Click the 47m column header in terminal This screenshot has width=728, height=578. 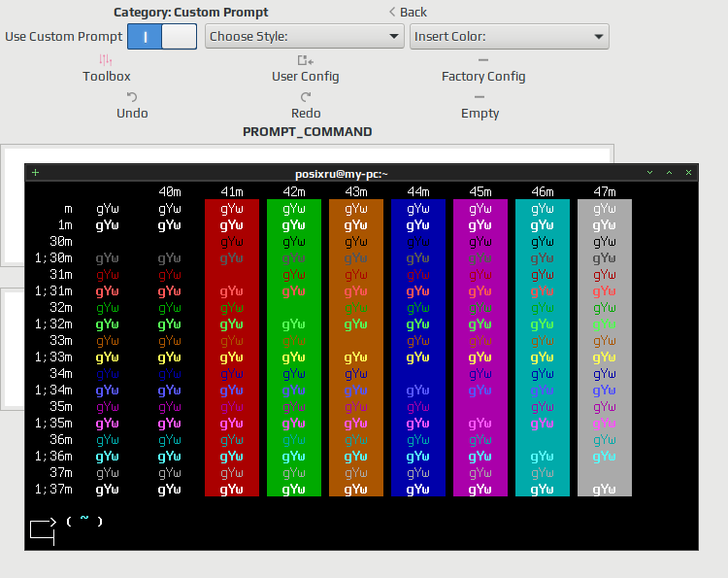605,192
